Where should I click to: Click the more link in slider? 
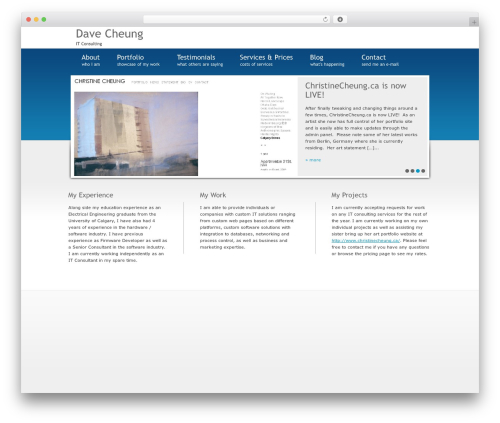[313, 160]
